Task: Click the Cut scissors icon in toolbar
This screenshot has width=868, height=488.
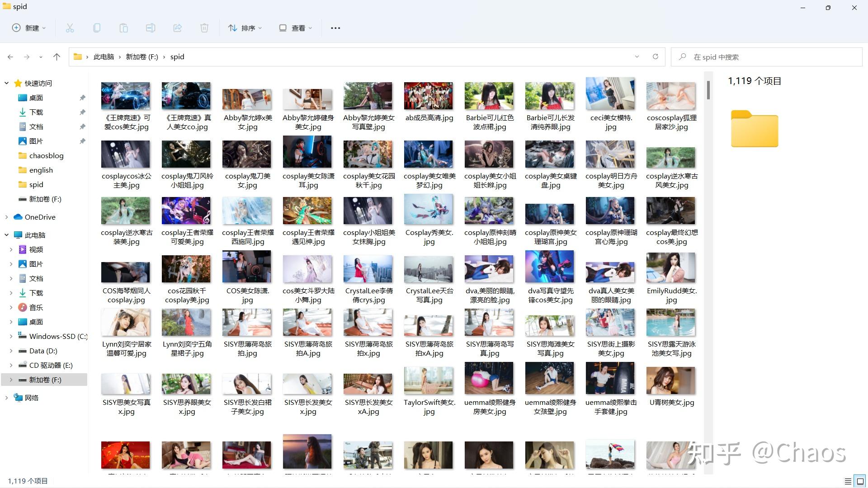Action: click(70, 28)
